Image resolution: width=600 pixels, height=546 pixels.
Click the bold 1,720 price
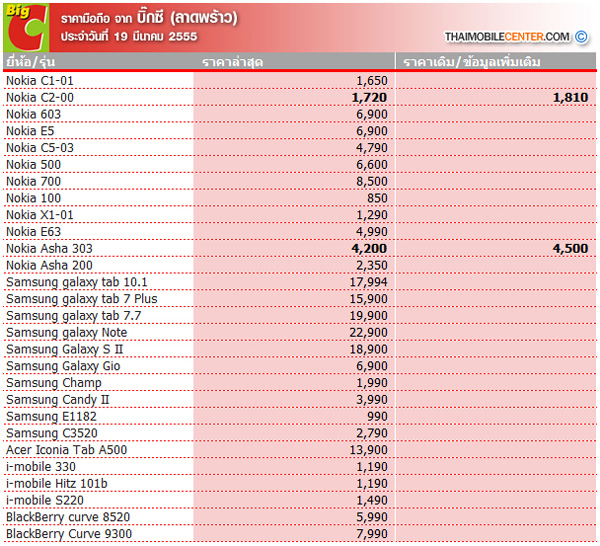click(x=369, y=98)
